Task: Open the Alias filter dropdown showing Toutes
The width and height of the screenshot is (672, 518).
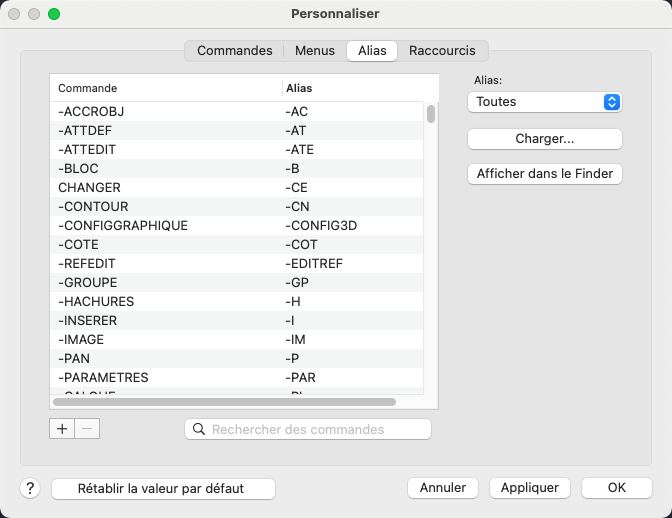Action: click(544, 101)
